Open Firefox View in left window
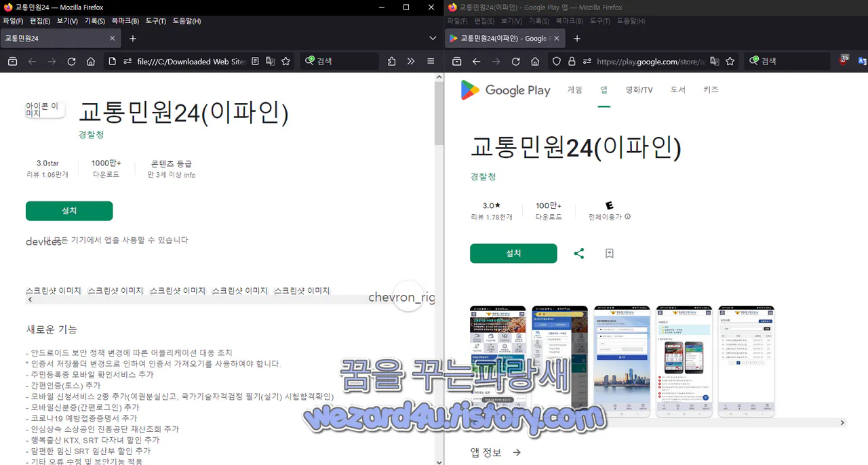 click(12, 61)
